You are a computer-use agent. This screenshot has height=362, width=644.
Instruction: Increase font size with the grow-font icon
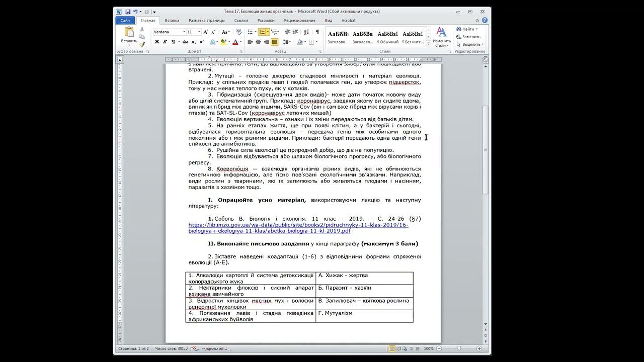(207, 32)
